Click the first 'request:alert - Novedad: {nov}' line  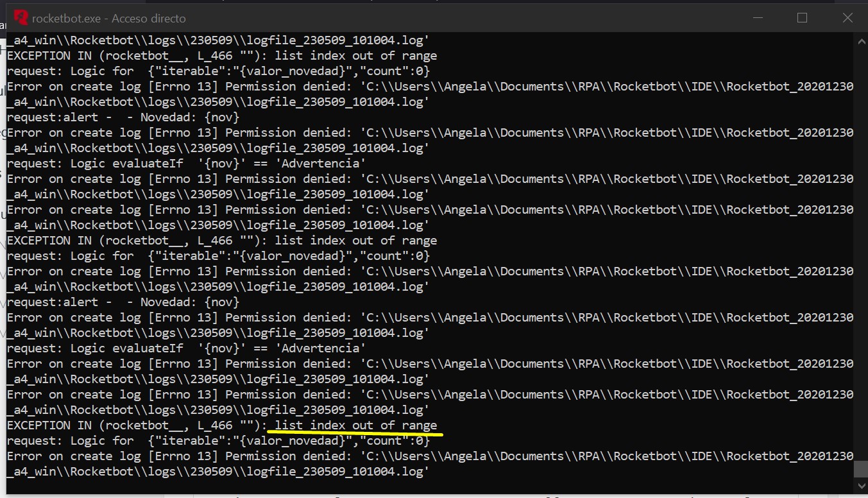[x=123, y=117]
